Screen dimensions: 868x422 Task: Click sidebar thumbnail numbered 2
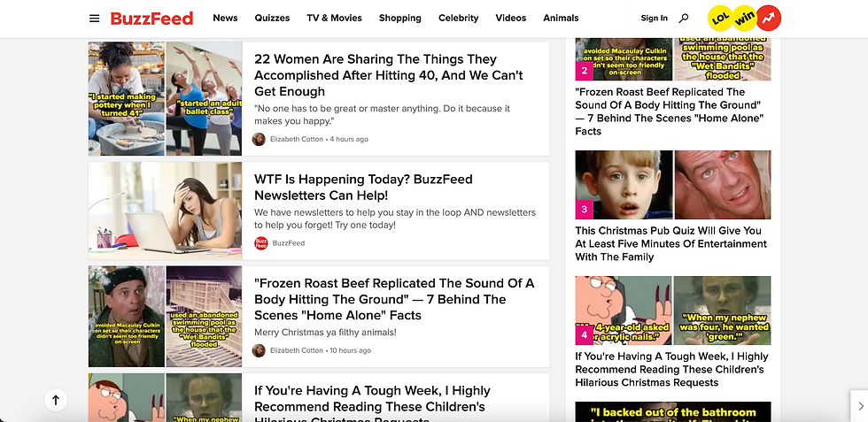[672, 59]
